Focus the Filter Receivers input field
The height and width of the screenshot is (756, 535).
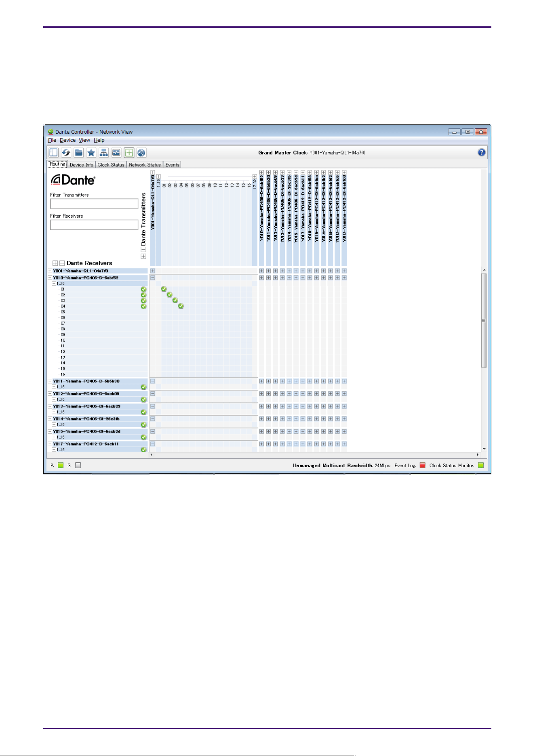94,225
